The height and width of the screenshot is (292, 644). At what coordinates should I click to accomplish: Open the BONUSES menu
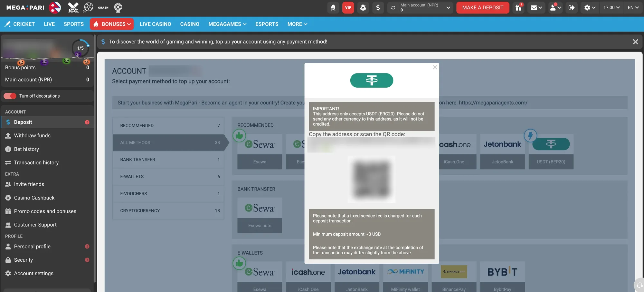click(112, 24)
